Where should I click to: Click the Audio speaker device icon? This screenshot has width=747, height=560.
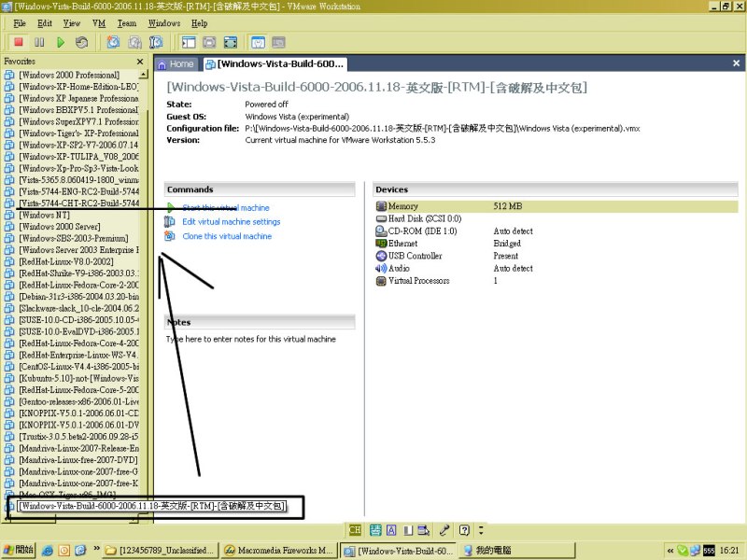[x=381, y=268]
